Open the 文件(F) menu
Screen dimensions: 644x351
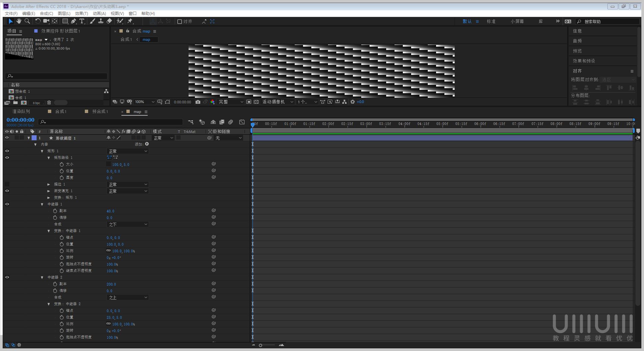[x=11, y=13]
